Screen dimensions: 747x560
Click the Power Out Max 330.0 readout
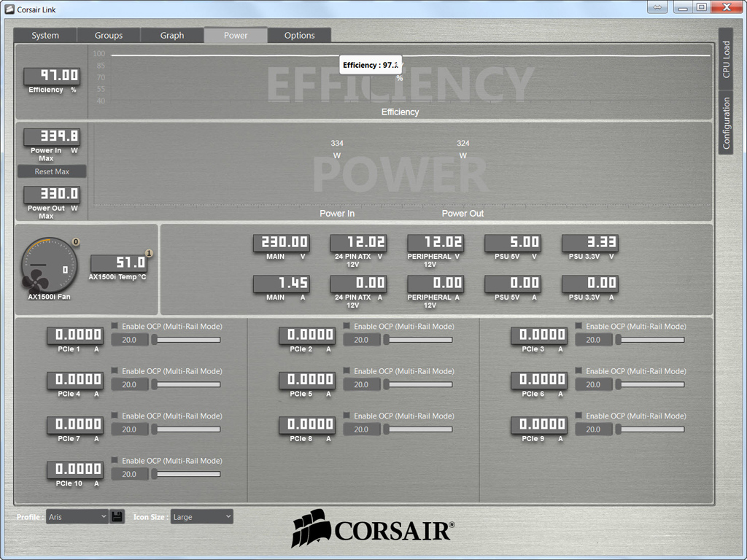point(52,194)
